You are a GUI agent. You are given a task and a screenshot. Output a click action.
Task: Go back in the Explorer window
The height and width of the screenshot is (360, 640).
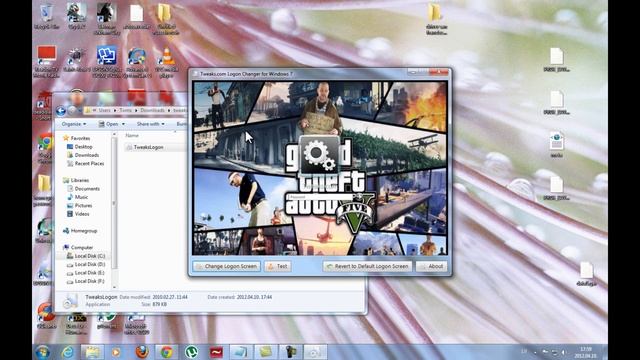click(x=61, y=111)
